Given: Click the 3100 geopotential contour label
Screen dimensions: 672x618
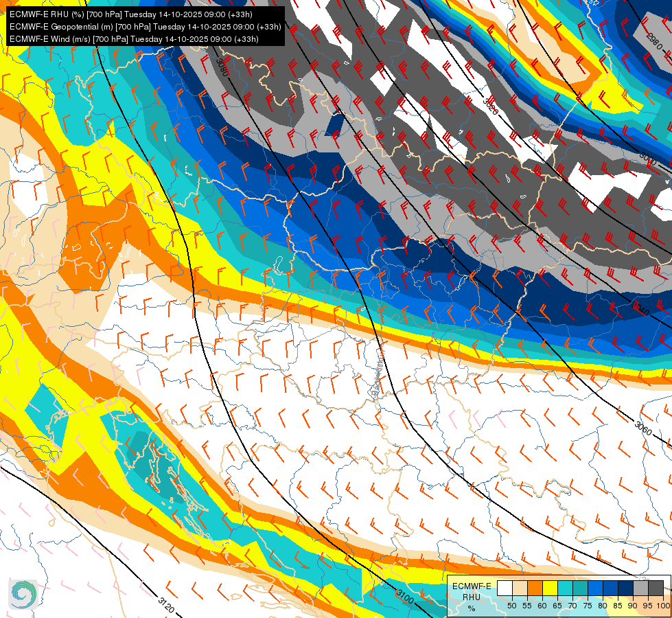Looking at the screenshot, I should point(405,596).
